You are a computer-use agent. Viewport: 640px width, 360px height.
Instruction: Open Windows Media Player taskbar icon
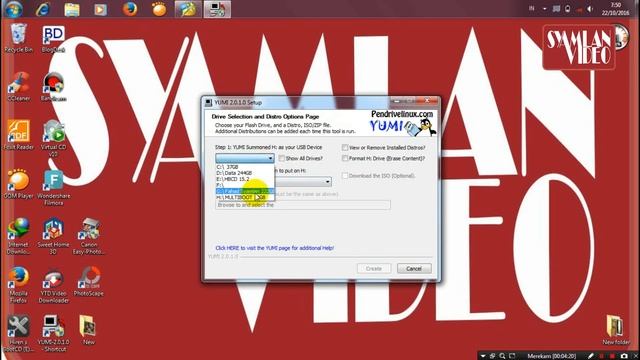(x=100, y=9)
